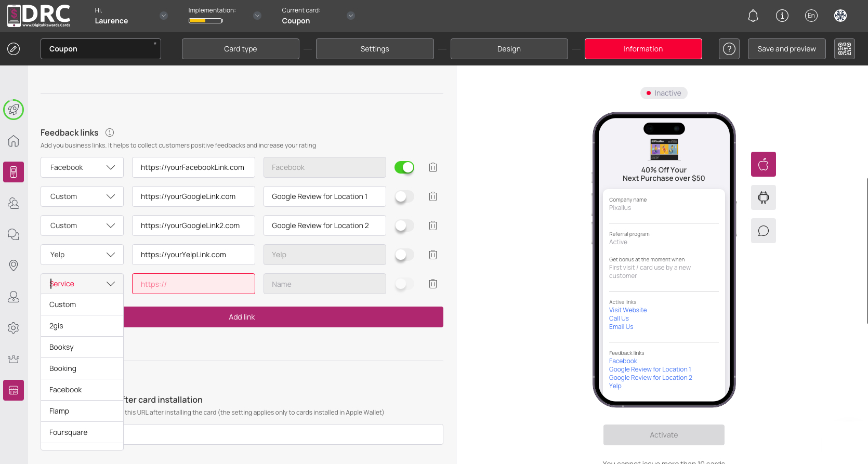868x464 pixels.
Task: Click Feedback links info tooltip icon
Action: (110, 132)
